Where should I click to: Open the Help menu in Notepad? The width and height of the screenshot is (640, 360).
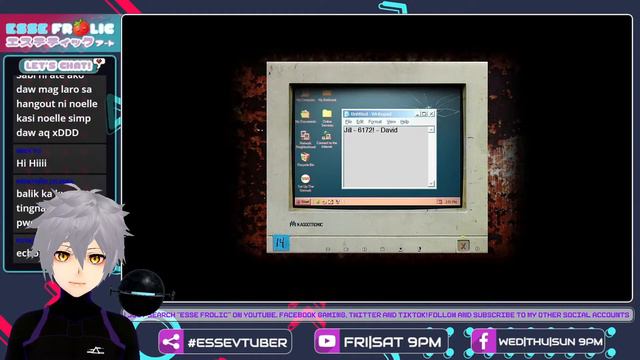tap(404, 122)
